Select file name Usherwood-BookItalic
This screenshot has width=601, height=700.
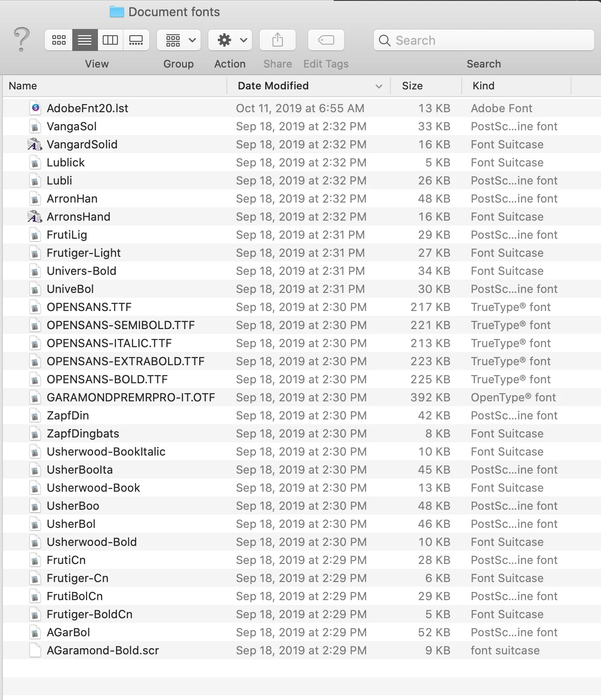pyautogui.click(x=106, y=451)
